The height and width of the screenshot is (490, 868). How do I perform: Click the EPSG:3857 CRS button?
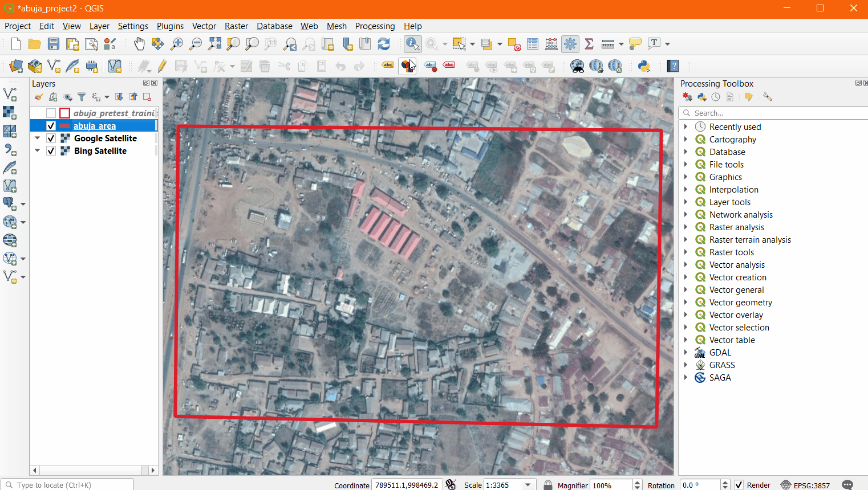805,485
